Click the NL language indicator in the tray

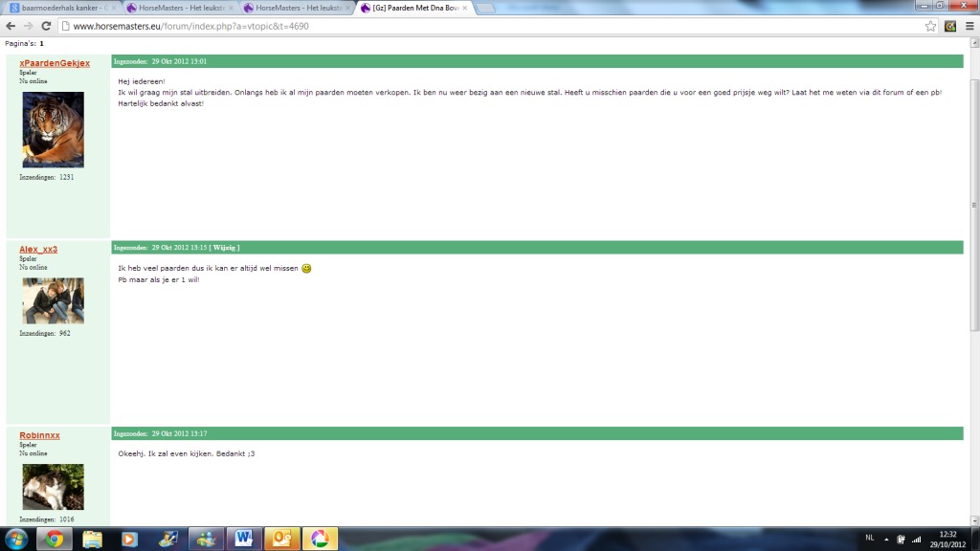pyautogui.click(x=869, y=538)
